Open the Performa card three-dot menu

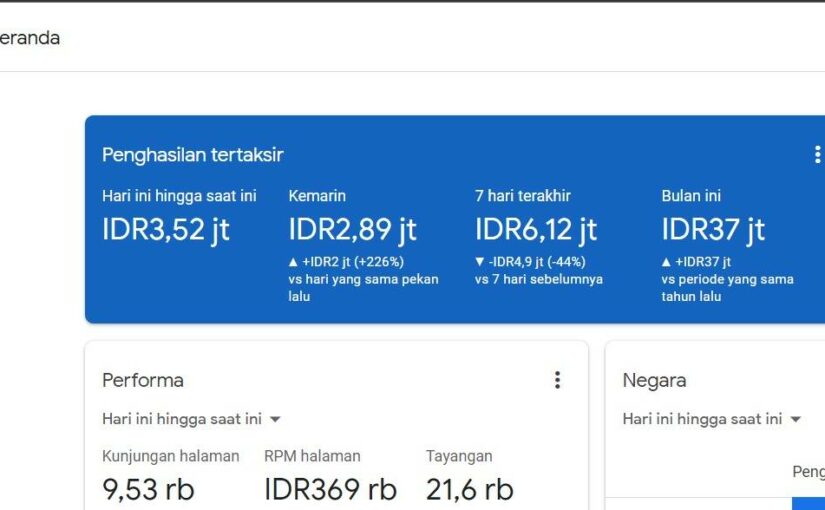click(x=557, y=380)
